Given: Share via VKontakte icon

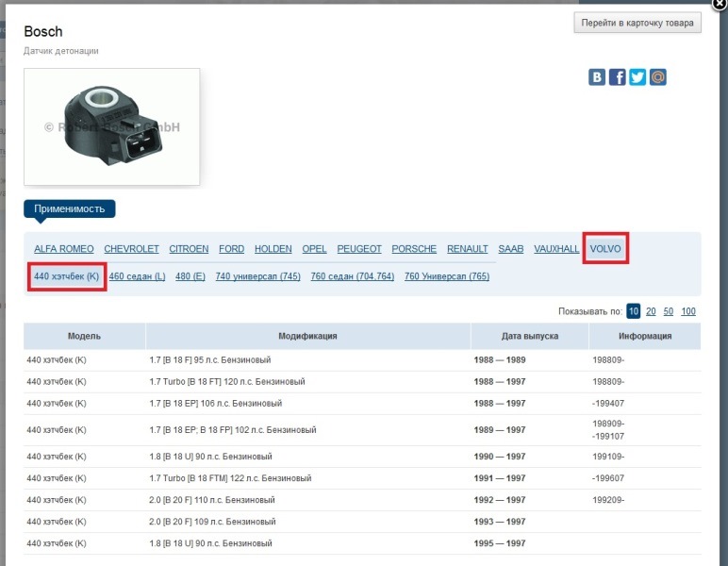Looking at the screenshot, I should tap(597, 77).
